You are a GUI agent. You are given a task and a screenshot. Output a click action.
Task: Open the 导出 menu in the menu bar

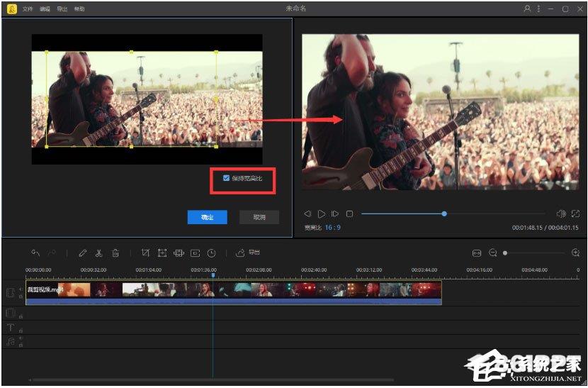click(x=62, y=9)
